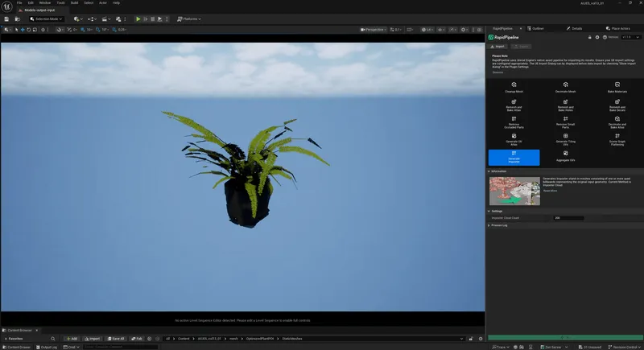Choose the Generate UV Atlas tool
Image resolution: width=644 pixels, height=350 pixels.
tap(514, 140)
